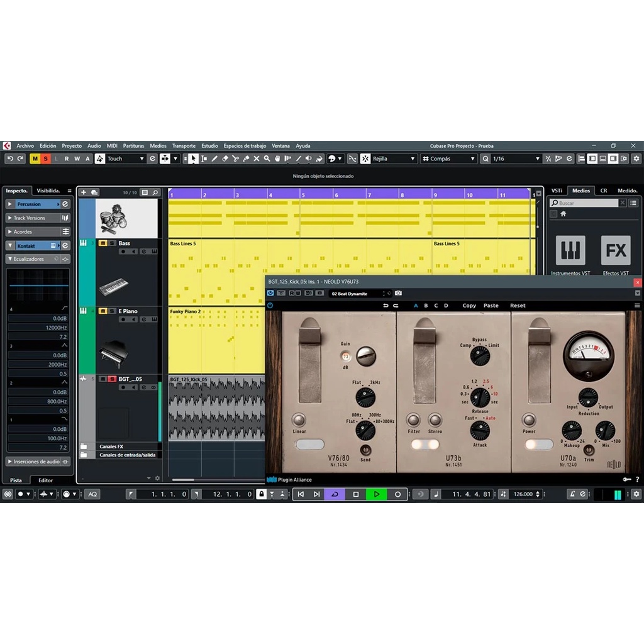
Task: Click plugin undo arrow in NEOLD toolbar
Action: point(386,306)
